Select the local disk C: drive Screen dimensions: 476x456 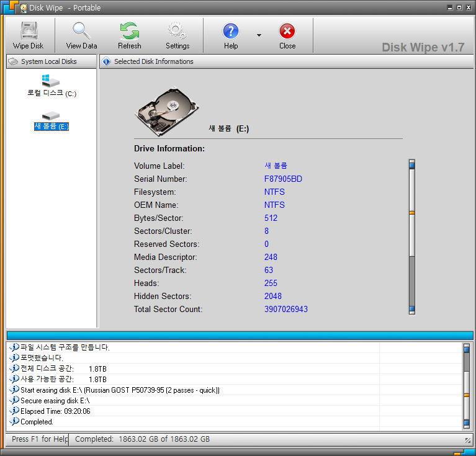click(x=52, y=86)
